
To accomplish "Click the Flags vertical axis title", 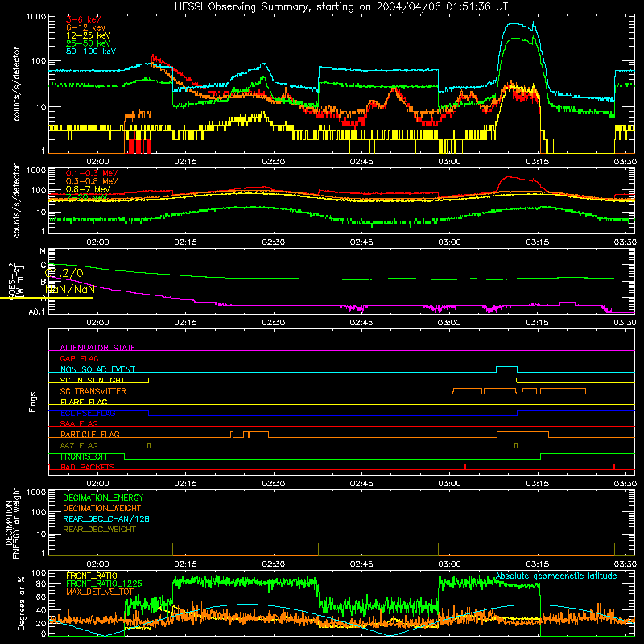I will [33, 402].
